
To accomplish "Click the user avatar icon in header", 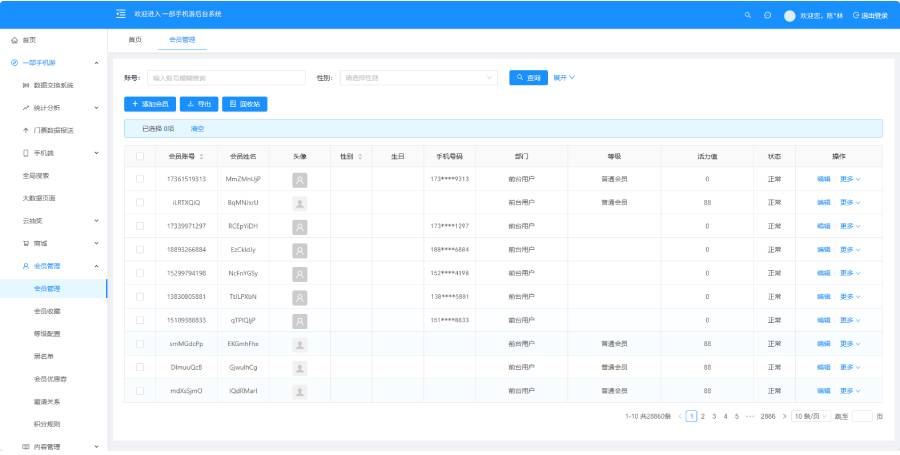I will pos(790,16).
